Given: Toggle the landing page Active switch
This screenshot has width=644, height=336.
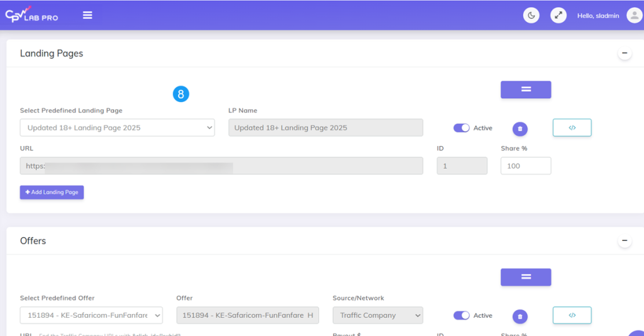Looking at the screenshot, I should tap(461, 128).
